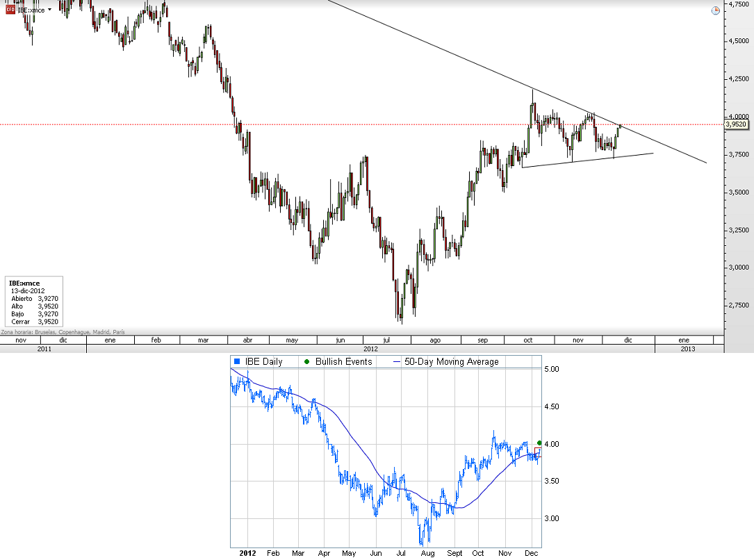Click the 4,7500 price axis label

pos(739,4)
